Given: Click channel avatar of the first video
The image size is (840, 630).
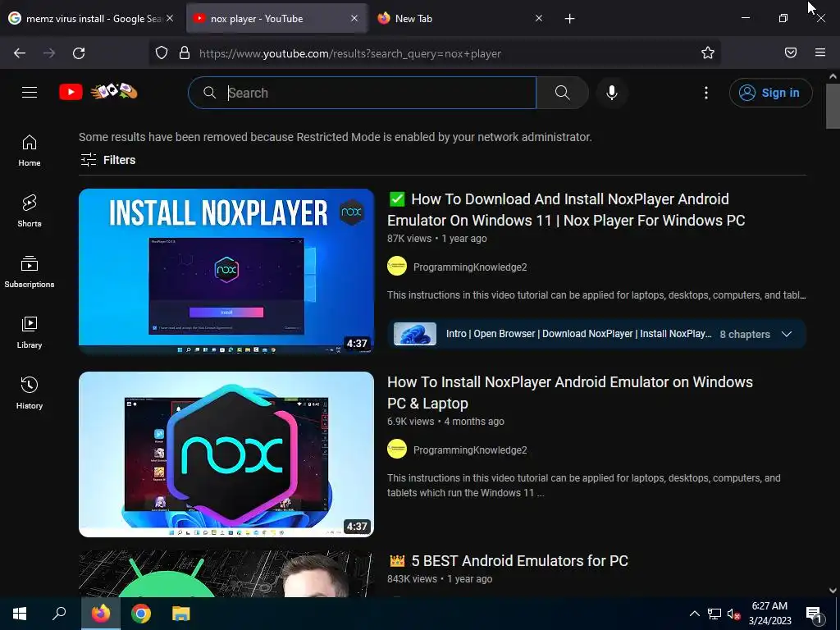Looking at the screenshot, I should click(x=397, y=267).
